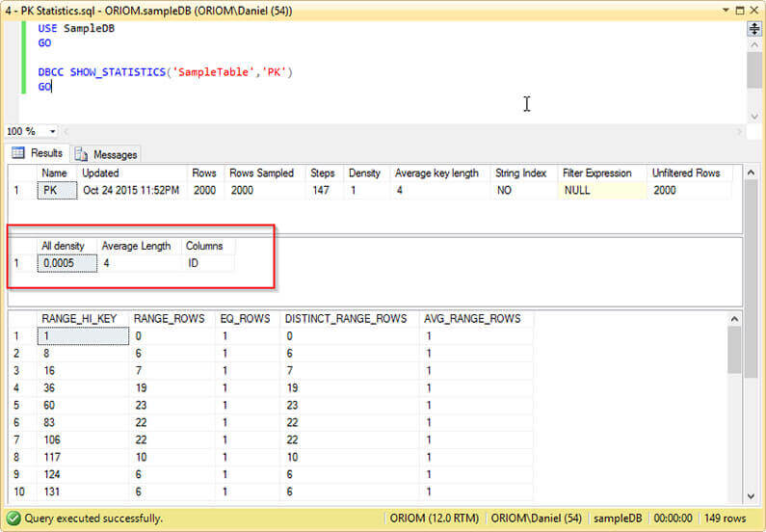Click the 00:00:00 elapsed time
The image size is (766, 532).
(x=673, y=518)
